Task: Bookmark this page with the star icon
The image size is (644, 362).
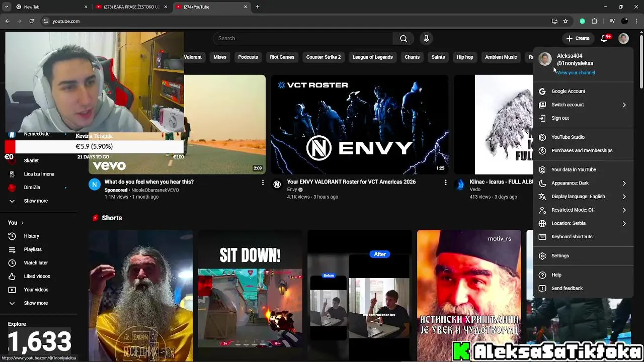Action: [566, 21]
